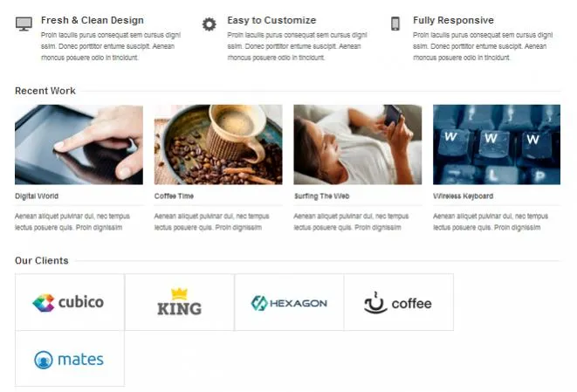Click the mobile phone icon beside Fully Responsive
The width and height of the screenshot is (577, 392).
[395, 24]
